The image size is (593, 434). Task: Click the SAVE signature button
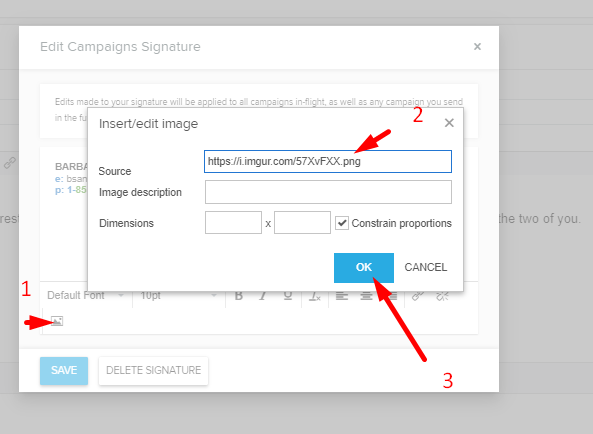point(64,370)
